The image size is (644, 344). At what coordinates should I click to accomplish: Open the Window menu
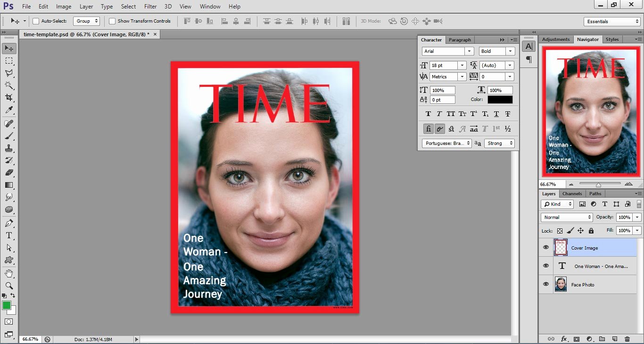[210, 7]
